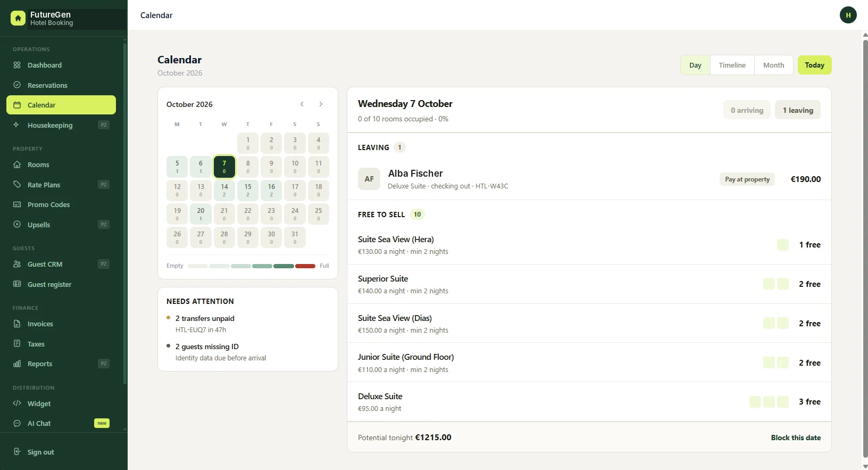Go to previous month with left chevron

(302, 104)
